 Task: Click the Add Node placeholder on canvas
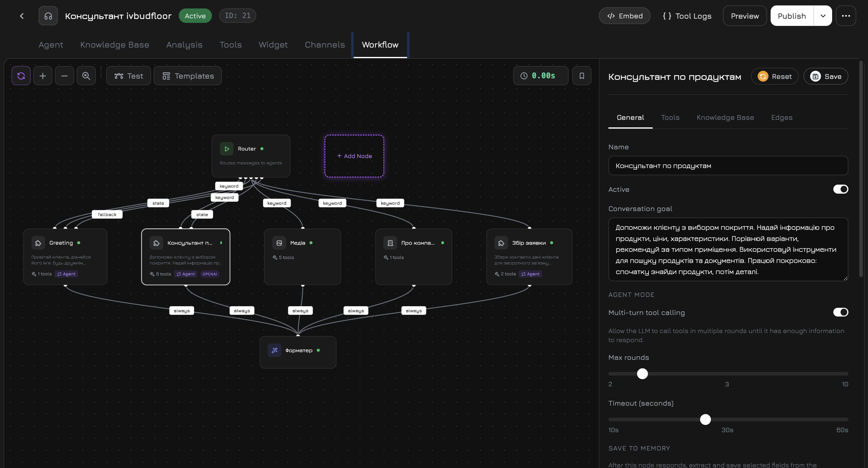(x=354, y=156)
